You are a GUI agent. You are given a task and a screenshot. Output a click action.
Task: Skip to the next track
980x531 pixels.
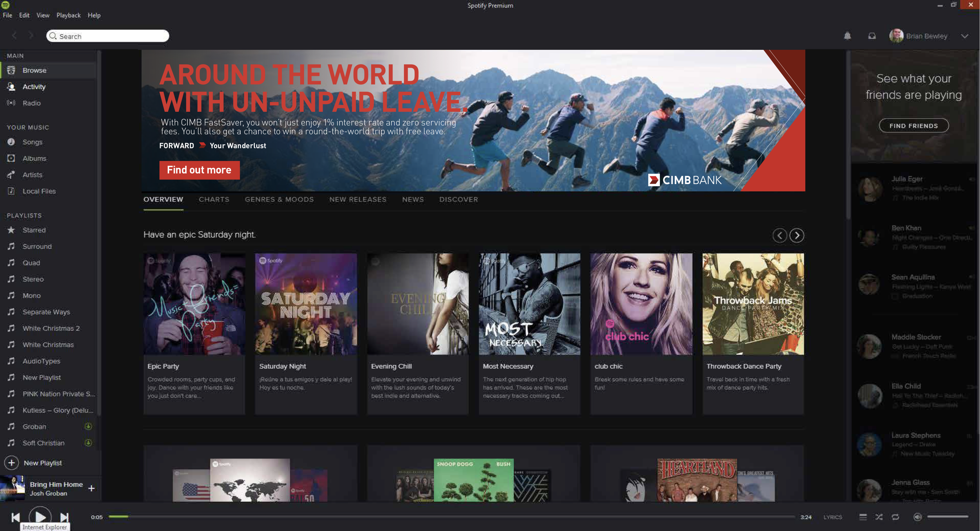[64, 517]
